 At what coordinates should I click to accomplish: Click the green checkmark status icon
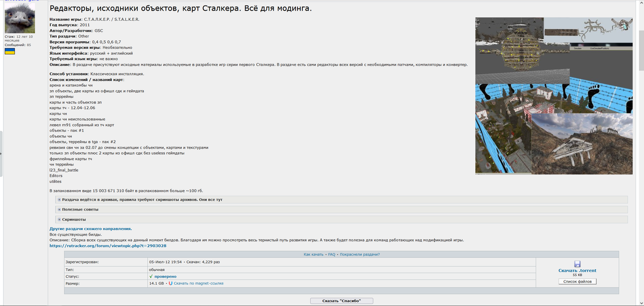(151, 276)
